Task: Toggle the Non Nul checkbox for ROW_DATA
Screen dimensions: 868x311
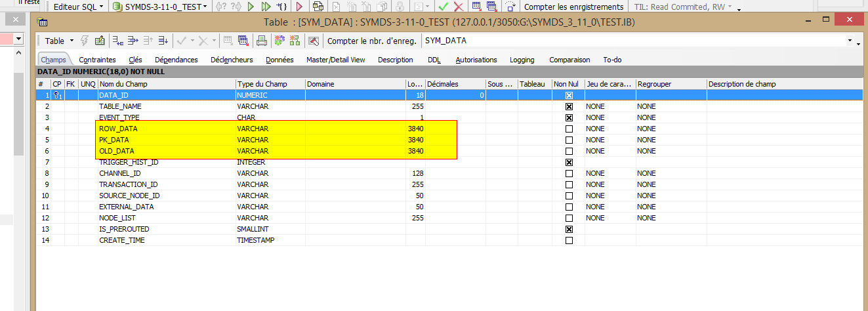Action: click(569, 129)
